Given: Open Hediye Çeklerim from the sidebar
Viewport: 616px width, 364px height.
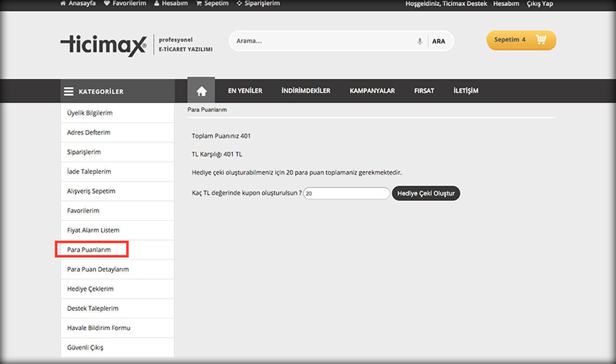Looking at the screenshot, I should click(91, 289).
